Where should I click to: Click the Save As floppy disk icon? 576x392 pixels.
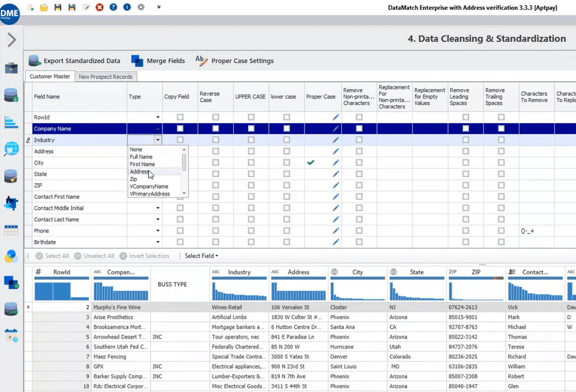click(72, 7)
